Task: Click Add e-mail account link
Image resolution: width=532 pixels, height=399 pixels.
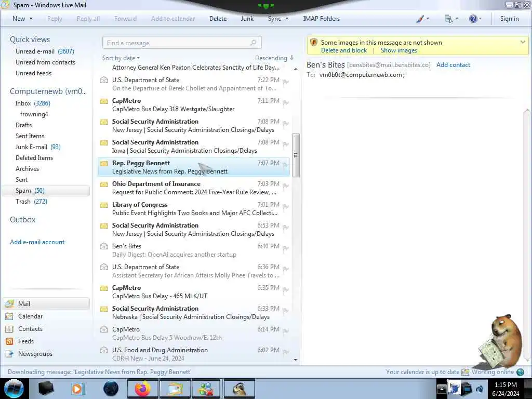Action: pyautogui.click(x=37, y=242)
